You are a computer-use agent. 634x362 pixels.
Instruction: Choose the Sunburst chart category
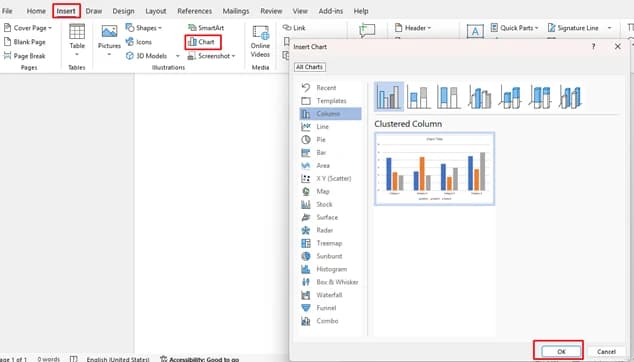[x=330, y=256]
